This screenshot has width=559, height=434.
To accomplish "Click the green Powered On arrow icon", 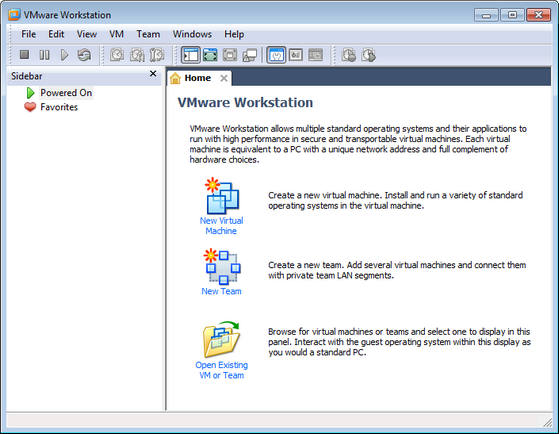I will pos(30,93).
